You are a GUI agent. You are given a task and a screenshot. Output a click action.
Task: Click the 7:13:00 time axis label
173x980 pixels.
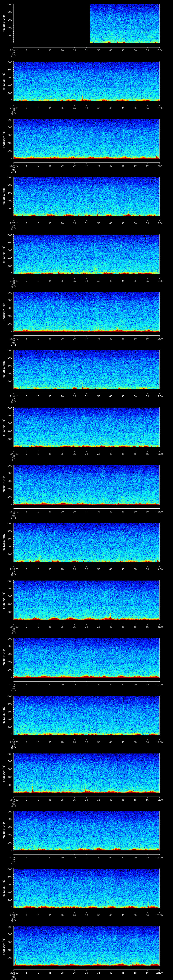13,569
